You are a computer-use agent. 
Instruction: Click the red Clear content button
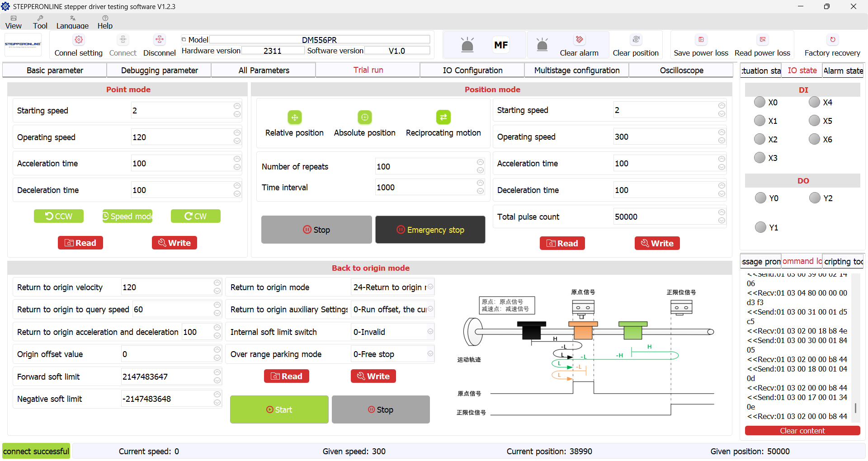(802, 431)
